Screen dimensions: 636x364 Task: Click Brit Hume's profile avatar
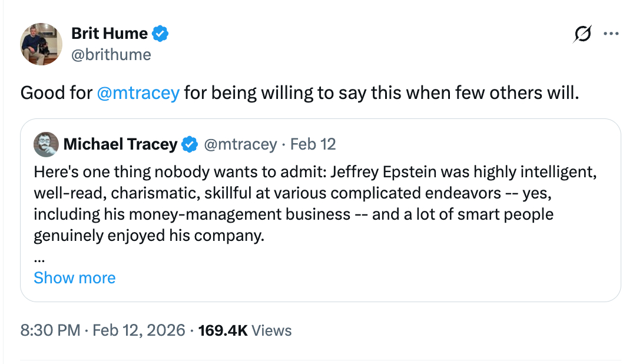point(41,44)
